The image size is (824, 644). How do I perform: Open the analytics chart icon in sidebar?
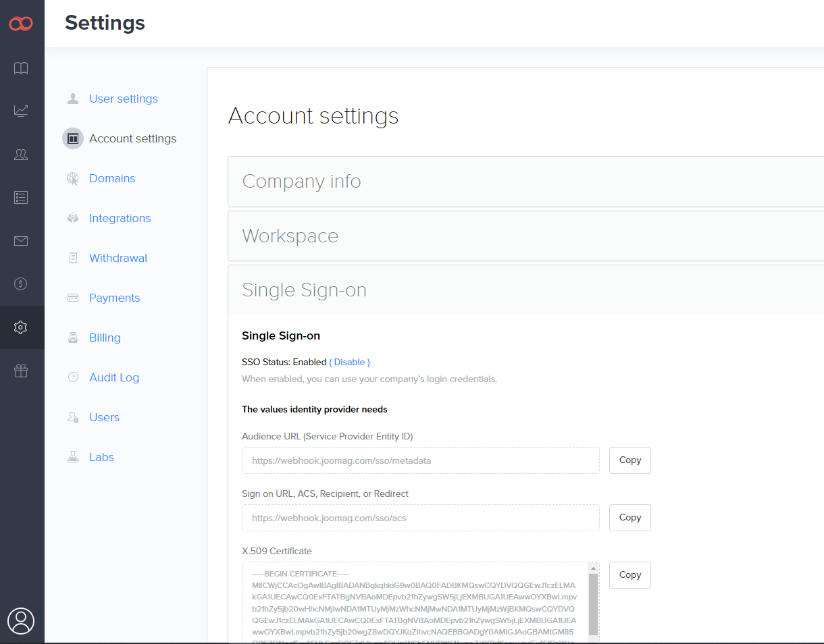point(21,111)
